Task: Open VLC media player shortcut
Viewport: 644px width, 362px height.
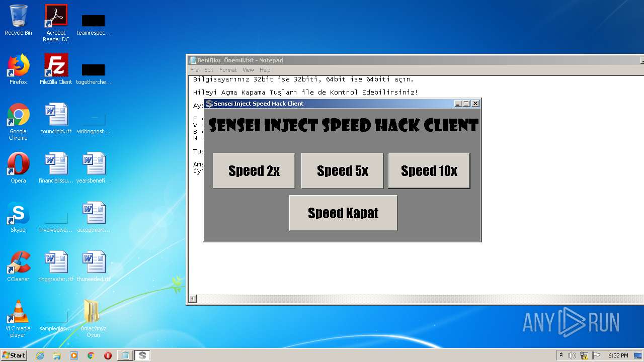Action: [x=18, y=319]
